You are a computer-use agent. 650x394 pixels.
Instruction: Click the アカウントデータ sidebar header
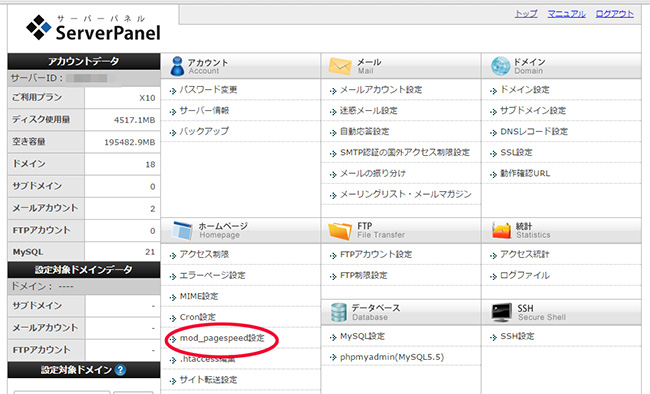click(84, 61)
